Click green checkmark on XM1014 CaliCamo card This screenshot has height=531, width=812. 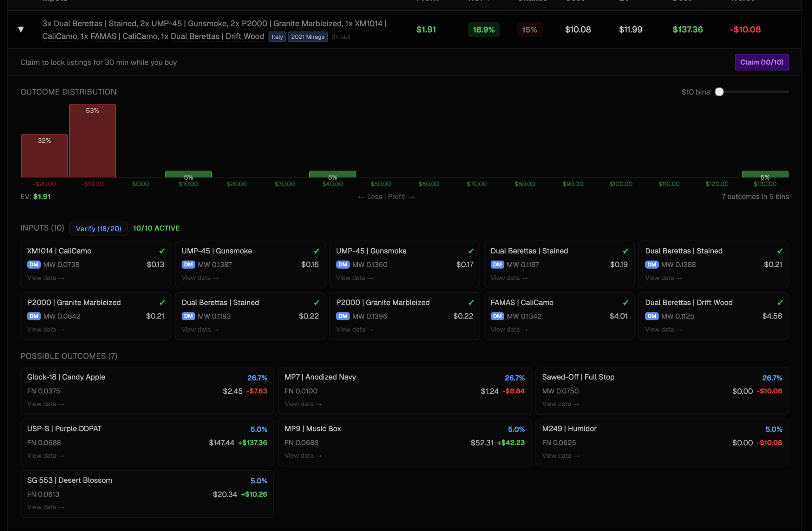[x=162, y=251]
